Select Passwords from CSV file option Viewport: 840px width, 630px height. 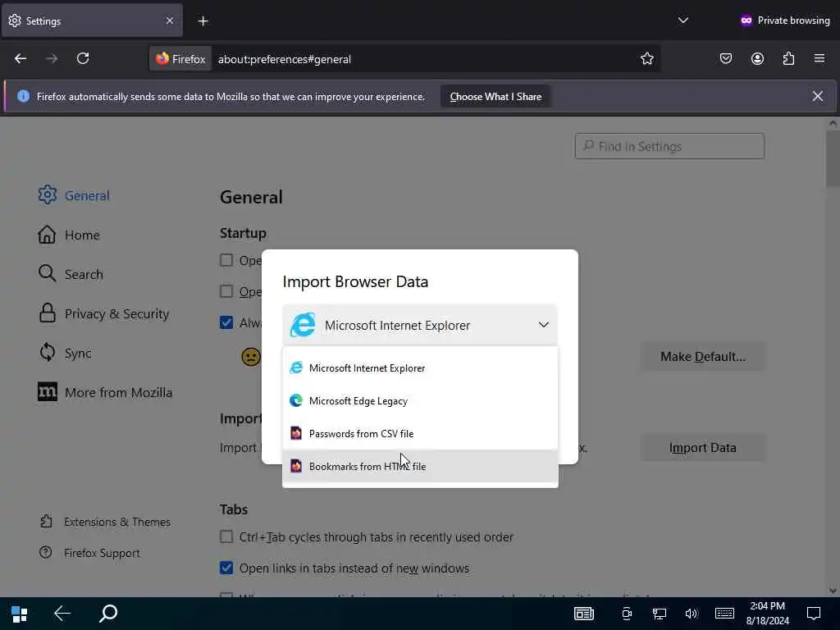click(x=420, y=433)
